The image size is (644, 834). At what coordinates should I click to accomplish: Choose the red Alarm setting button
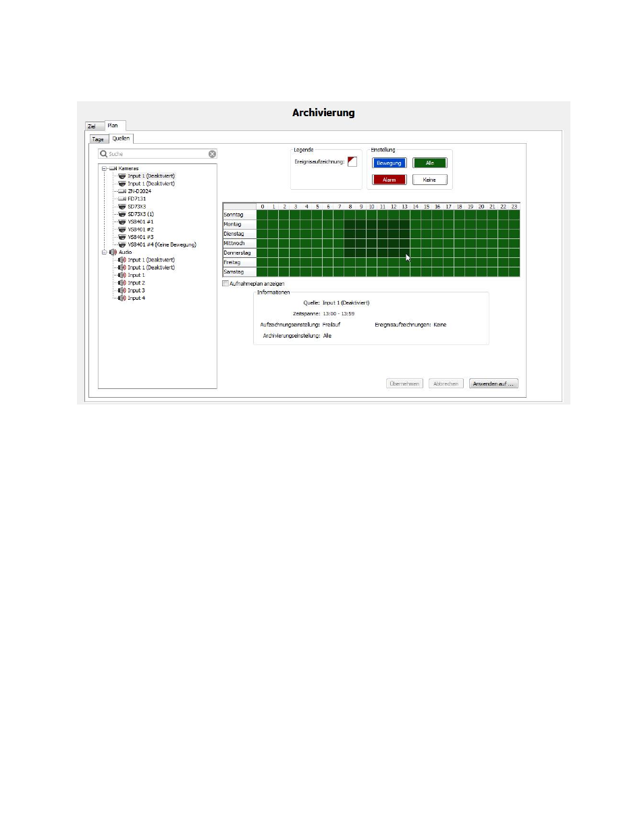pyautogui.click(x=389, y=180)
